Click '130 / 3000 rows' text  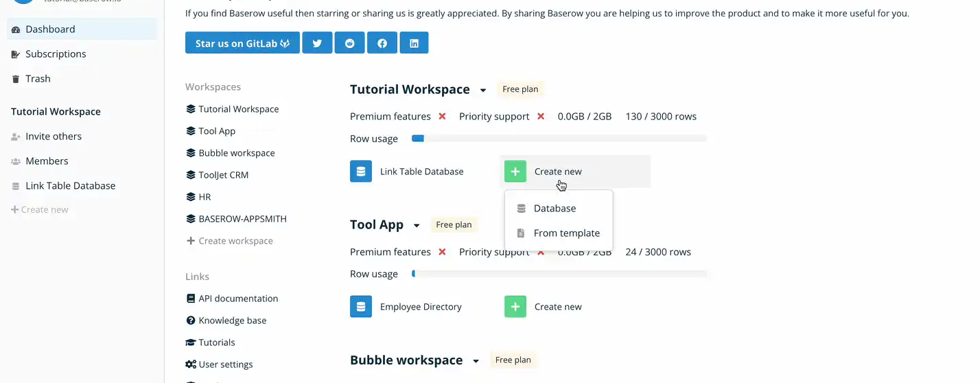[661, 117]
